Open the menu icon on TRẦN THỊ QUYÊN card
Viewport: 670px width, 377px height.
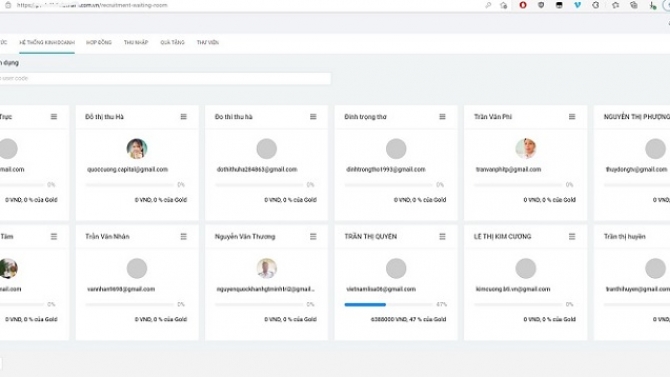pos(442,236)
